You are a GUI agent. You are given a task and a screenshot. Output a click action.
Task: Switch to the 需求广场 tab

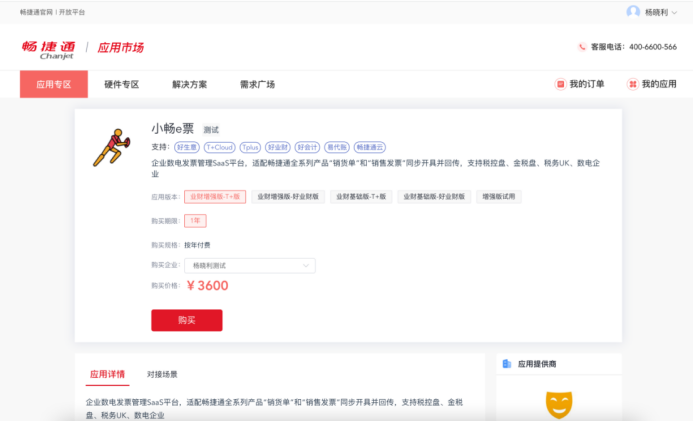pos(257,84)
